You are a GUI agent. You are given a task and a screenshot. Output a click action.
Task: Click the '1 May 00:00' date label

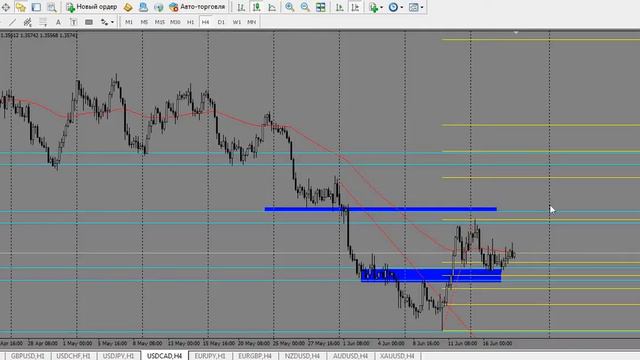point(78,344)
